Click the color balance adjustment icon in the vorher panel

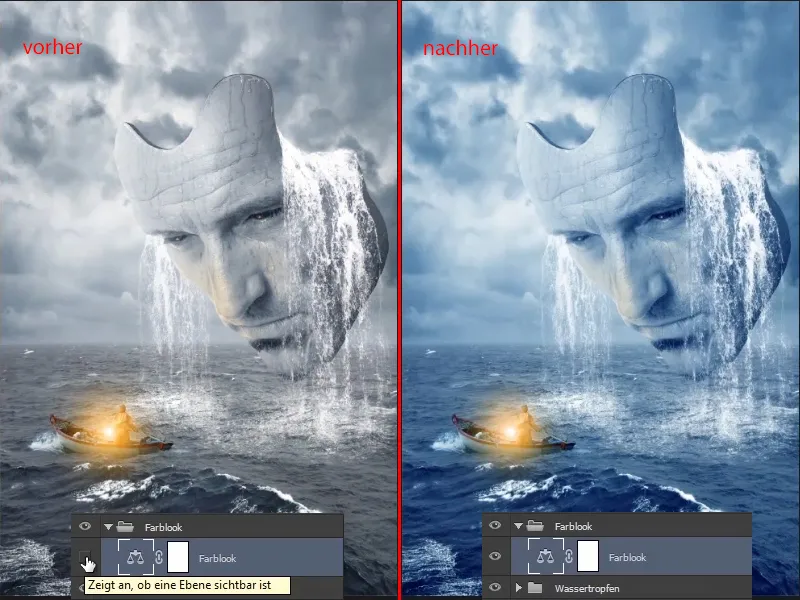(x=135, y=557)
